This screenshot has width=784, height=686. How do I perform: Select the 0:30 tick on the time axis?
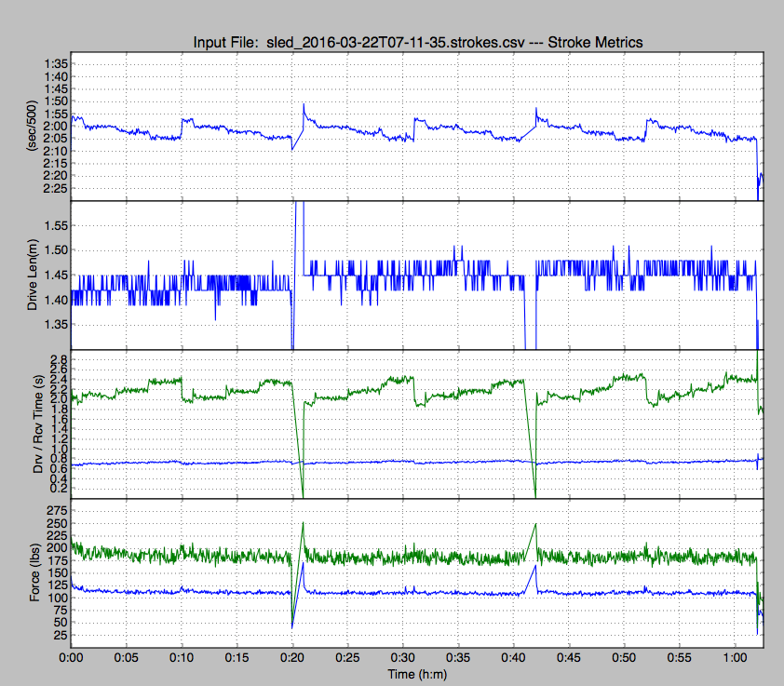coord(402,657)
